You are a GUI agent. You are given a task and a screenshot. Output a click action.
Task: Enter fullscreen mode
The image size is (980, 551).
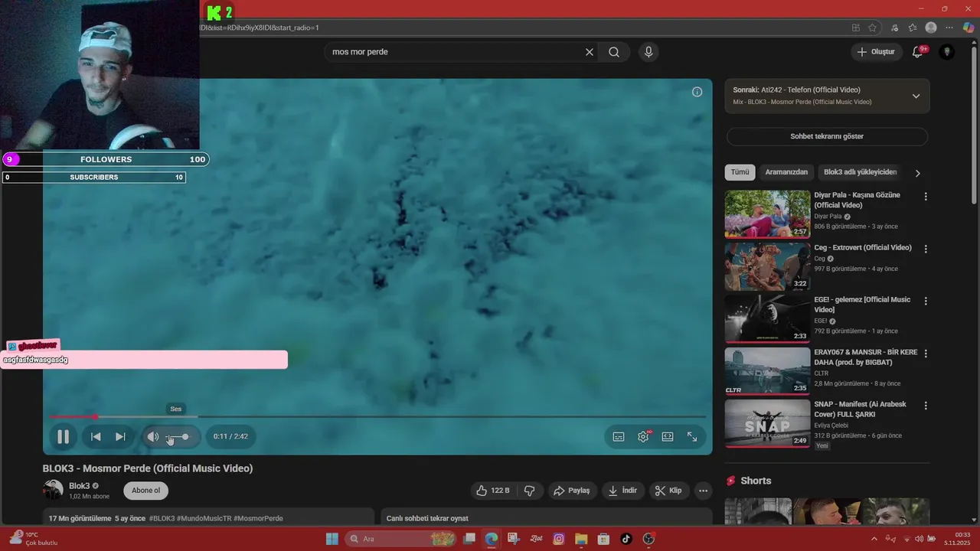tap(692, 436)
